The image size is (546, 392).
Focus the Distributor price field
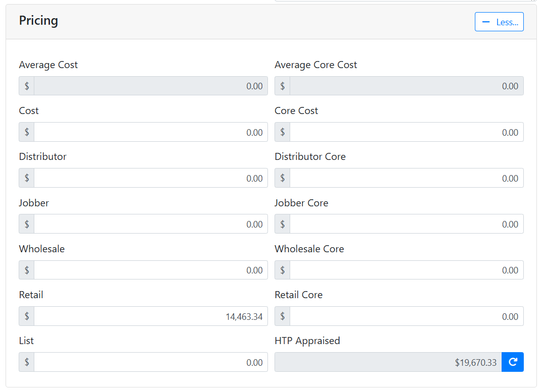tap(150, 178)
